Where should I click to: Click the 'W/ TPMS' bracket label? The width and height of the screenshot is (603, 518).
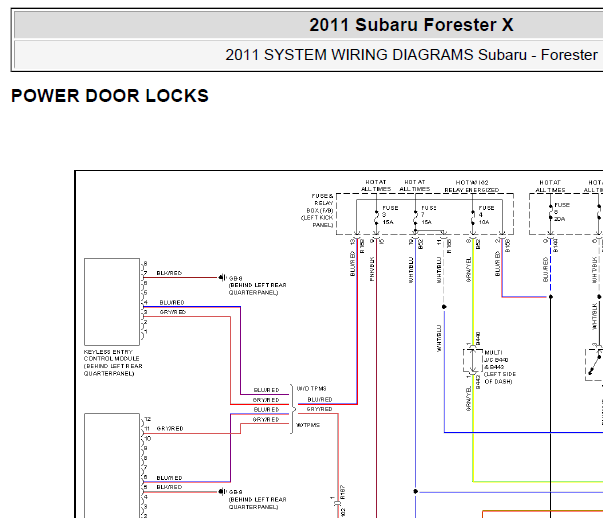(x=308, y=425)
